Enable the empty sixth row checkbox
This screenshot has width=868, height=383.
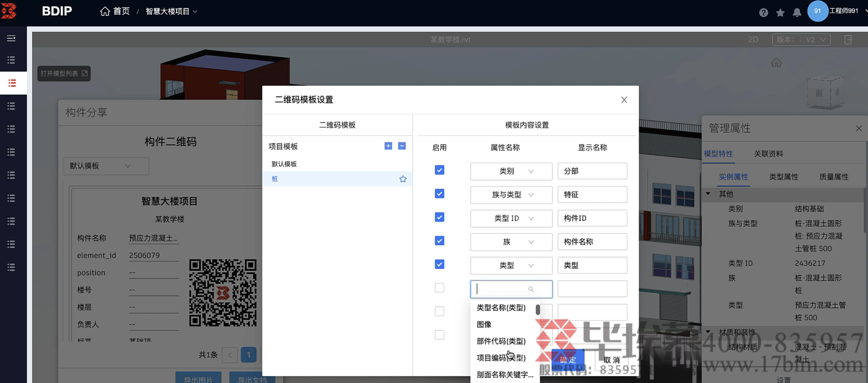tap(439, 288)
